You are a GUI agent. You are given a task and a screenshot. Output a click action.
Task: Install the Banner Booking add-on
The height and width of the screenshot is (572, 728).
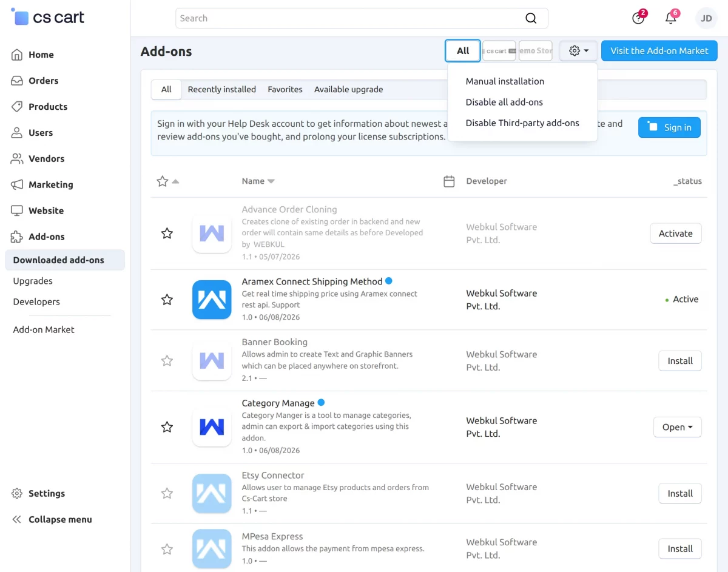tap(680, 361)
